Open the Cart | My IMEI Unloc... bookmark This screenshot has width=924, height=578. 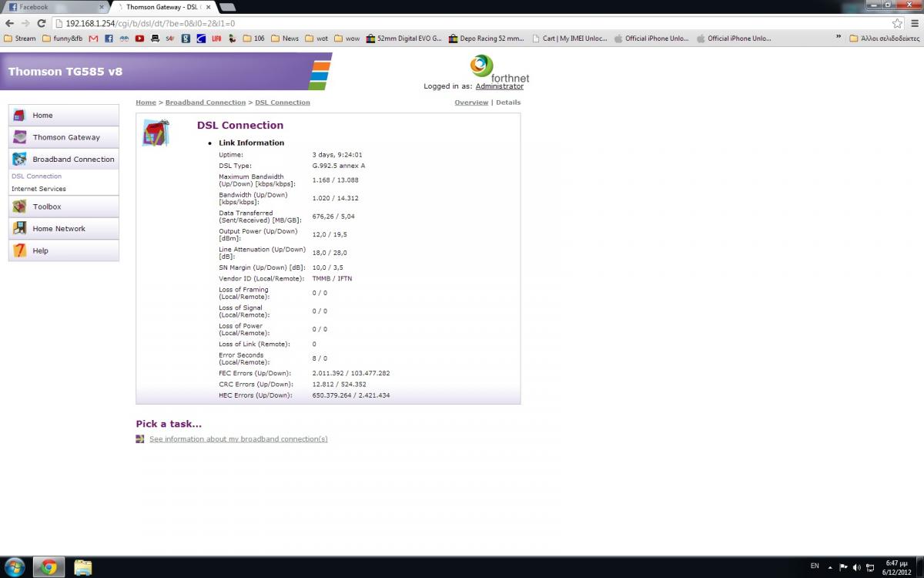569,39
